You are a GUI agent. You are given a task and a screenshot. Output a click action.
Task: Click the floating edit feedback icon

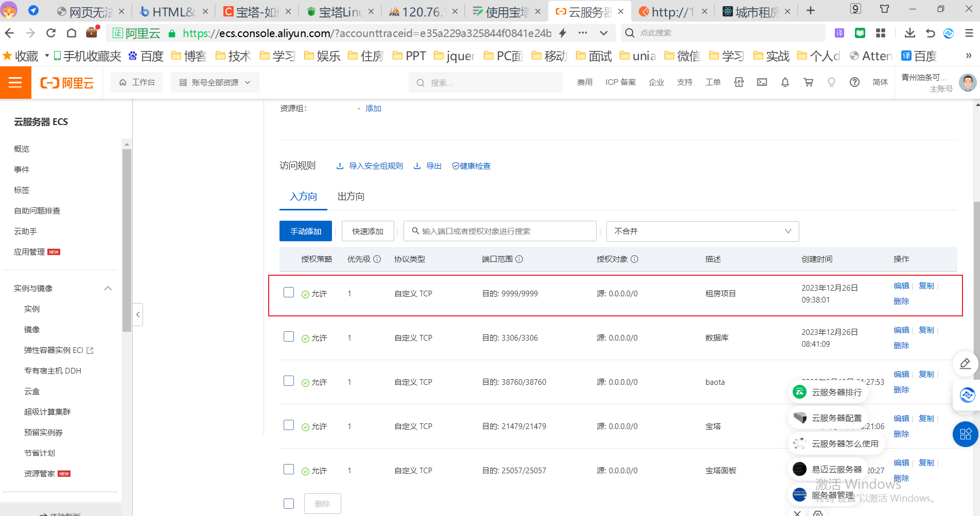[x=966, y=364]
